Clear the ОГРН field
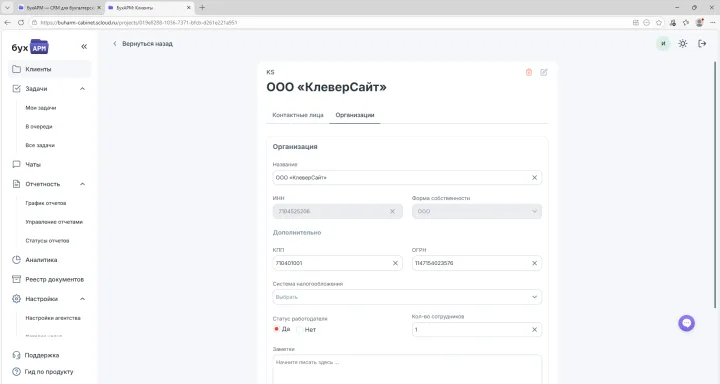Image resolution: width=720 pixels, height=384 pixels. pos(534,263)
